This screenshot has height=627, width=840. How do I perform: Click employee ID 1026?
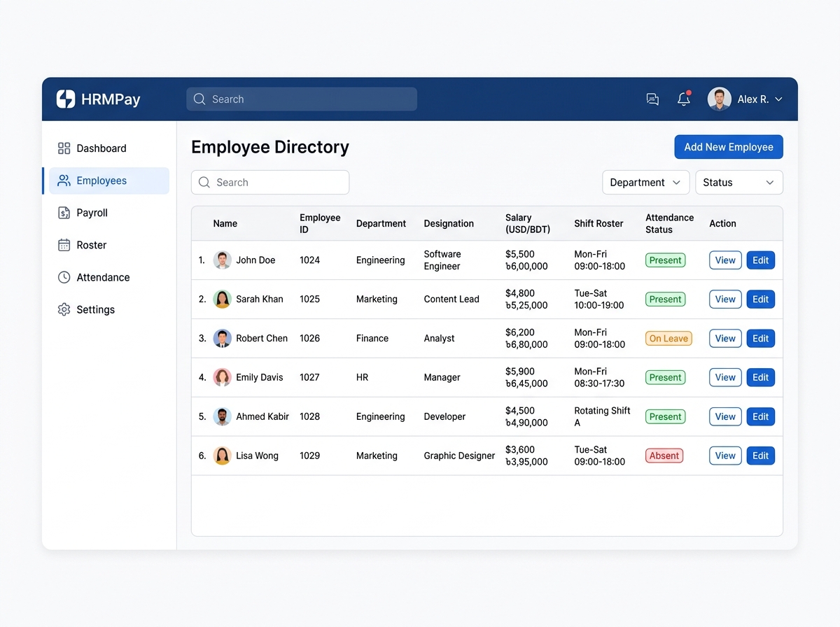tap(309, 339)
